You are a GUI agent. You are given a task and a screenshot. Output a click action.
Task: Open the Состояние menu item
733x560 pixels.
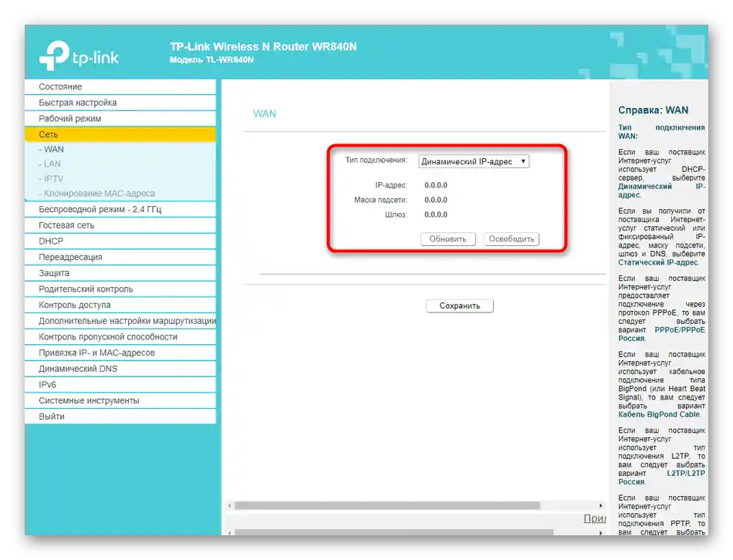click(120, 86)
